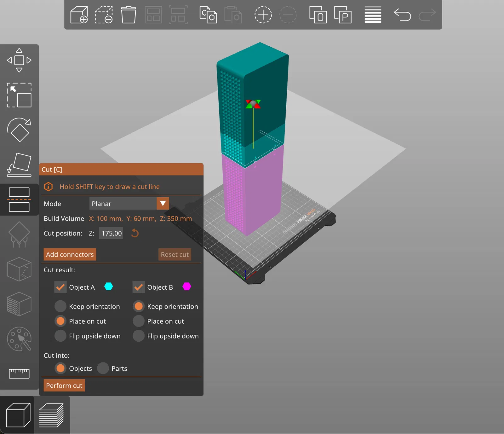Click the cyan Object A color hexagon
Viewport: 504px width, 434px height.
click(109, 286)
